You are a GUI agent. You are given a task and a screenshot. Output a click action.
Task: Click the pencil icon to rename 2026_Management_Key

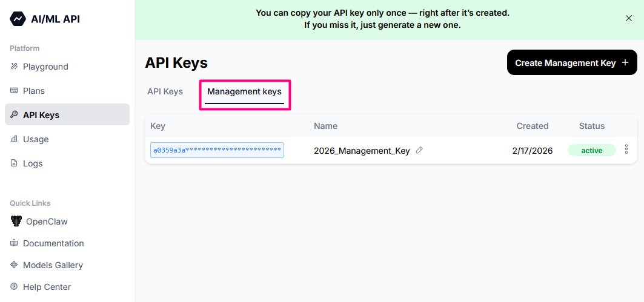[x=419, y=150]
